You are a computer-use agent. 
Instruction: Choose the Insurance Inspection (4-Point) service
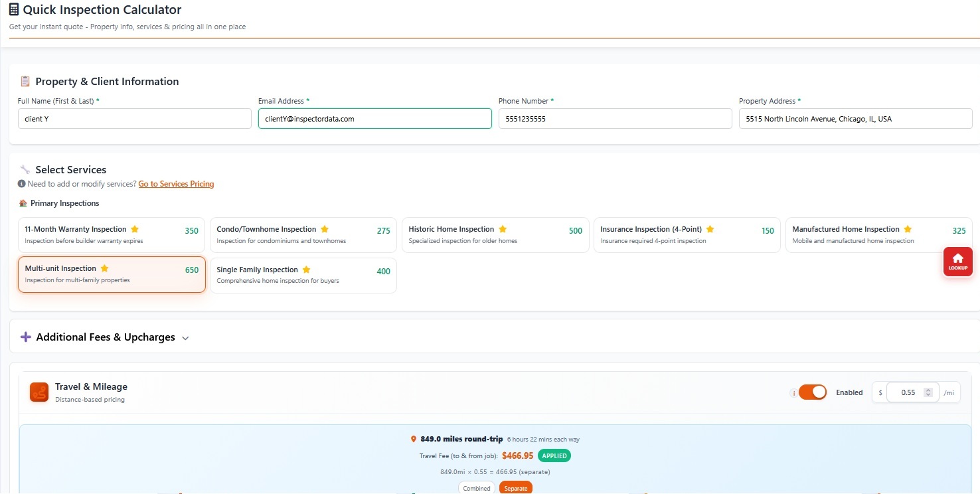pos(687,235)
